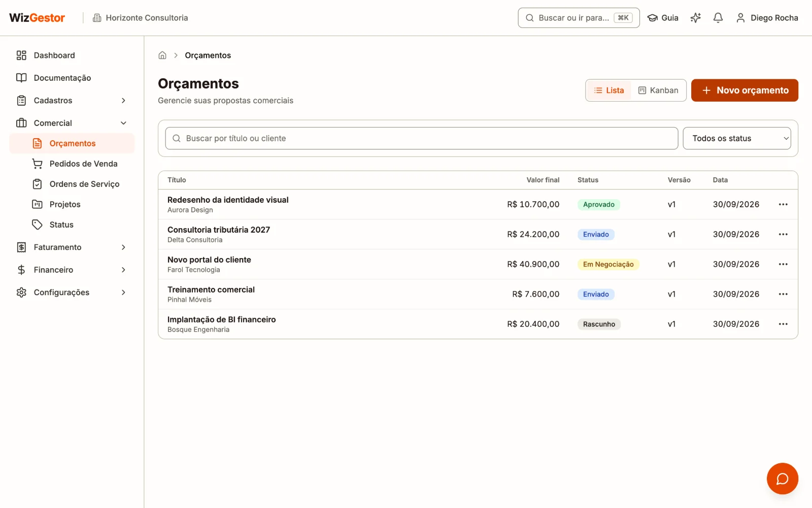The width and height of the screenshot is (812, 508).
Task: Go to the Dashboard page
Action: point(72,55)
